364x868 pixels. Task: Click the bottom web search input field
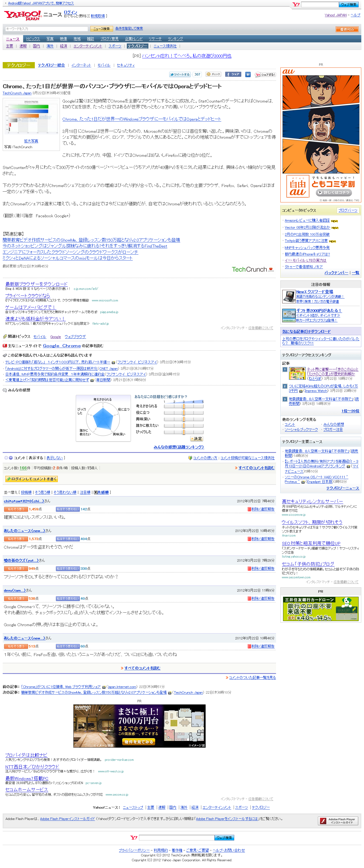coord(177,838)
